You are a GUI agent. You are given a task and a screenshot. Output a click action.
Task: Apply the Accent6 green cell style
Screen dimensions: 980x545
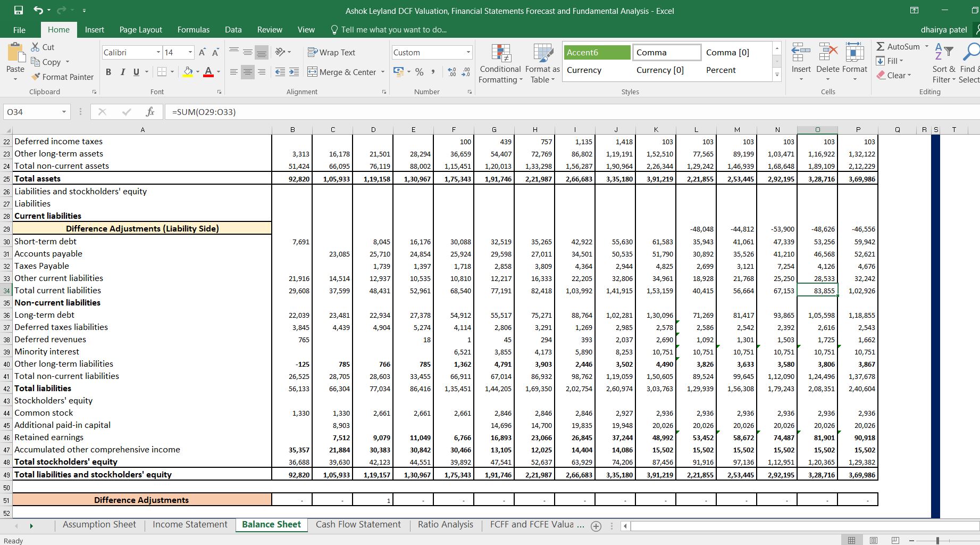point(597,52)
